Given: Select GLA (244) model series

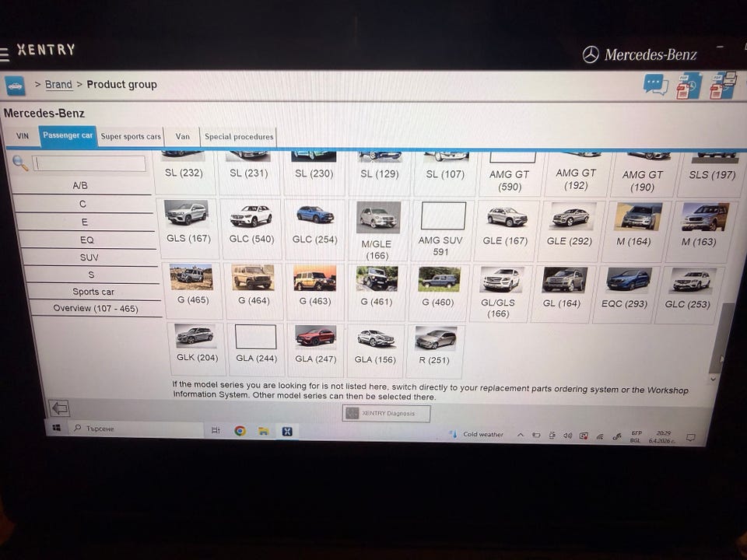Looking at the screenshot, I should [256, 349].
